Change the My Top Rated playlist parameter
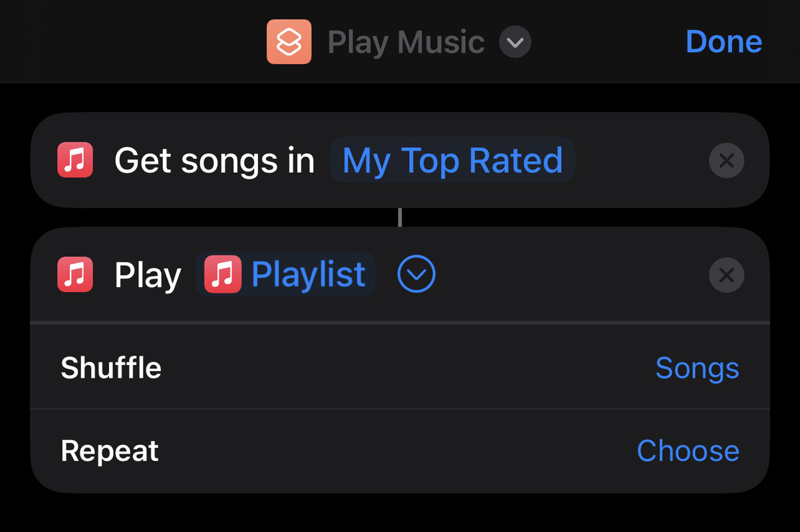Image resolution: width=800 pixels, height=532 pixels. coord(452,160)
